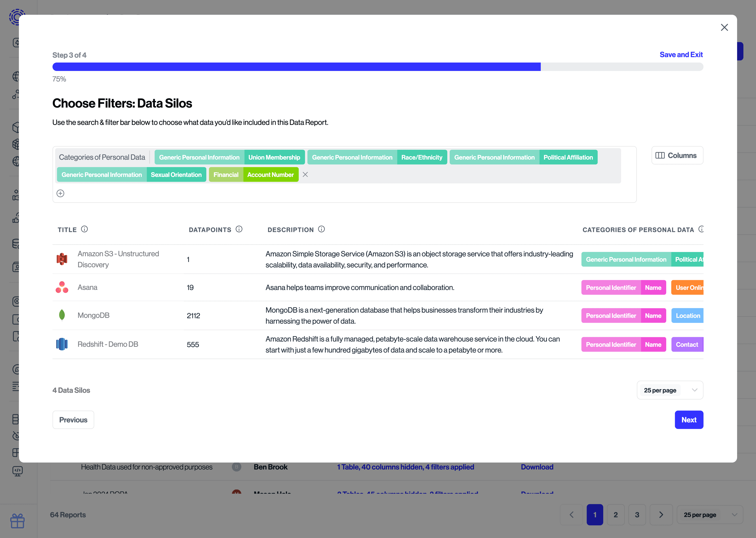
Task: Open the 25 per page dropdown in the modal
Action: (670, 390)
